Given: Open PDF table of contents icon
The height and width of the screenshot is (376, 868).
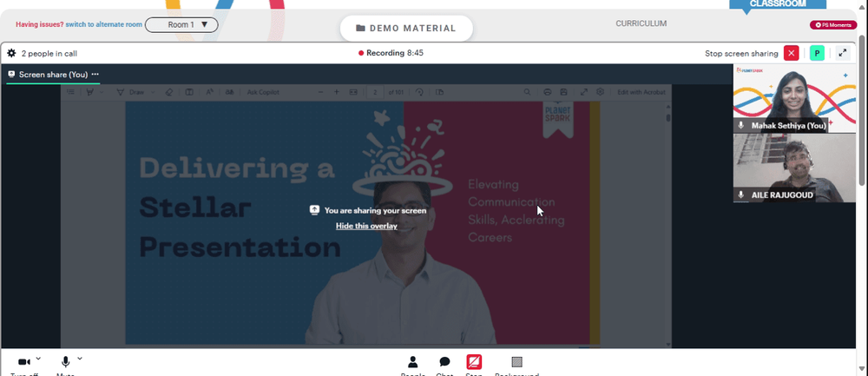Looking at the screenshot, I should (x=71, y=92).
